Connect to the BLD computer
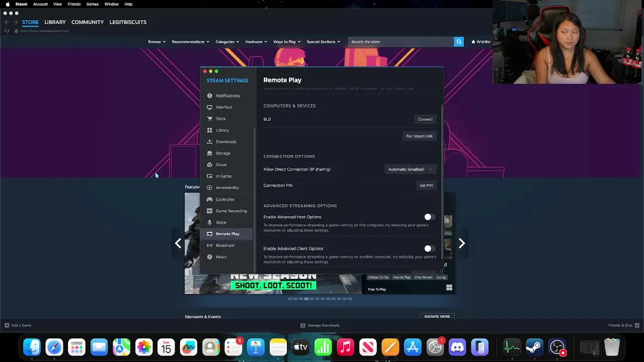This screenshot has height=362, width=644. [425, 120]
